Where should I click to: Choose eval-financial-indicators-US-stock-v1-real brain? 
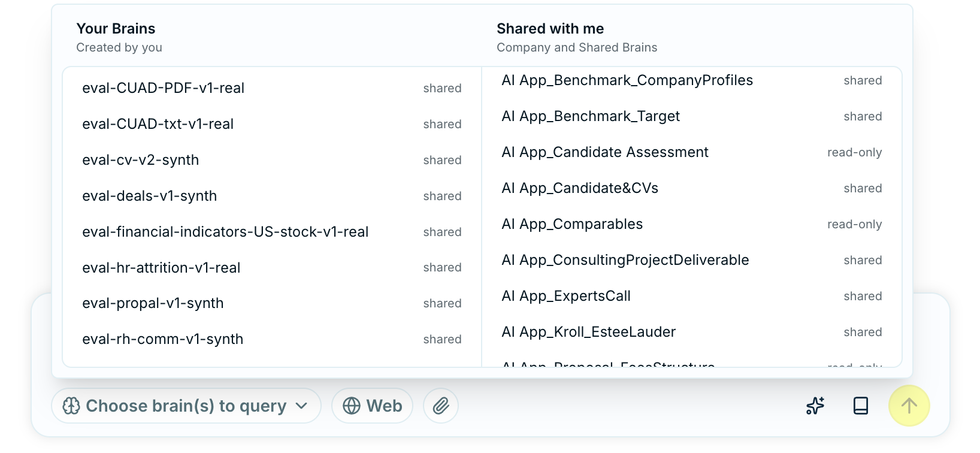(272, 232)
